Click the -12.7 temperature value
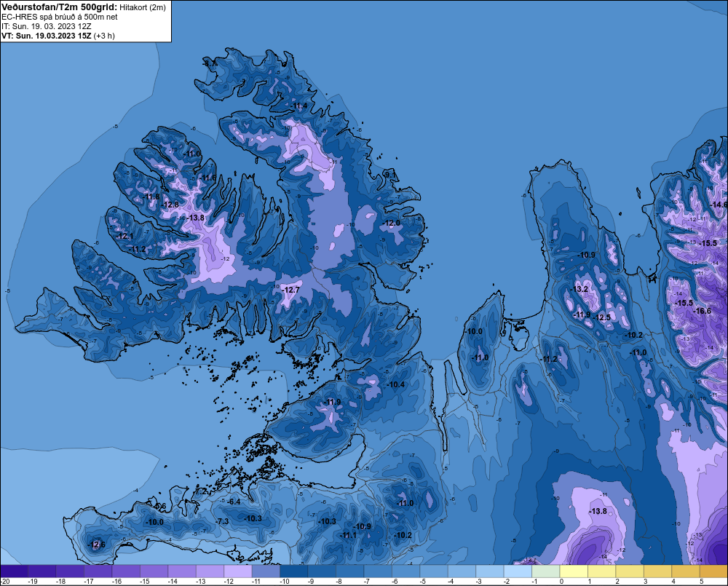This screenshot has width=728, height=586. click(292, 290)
